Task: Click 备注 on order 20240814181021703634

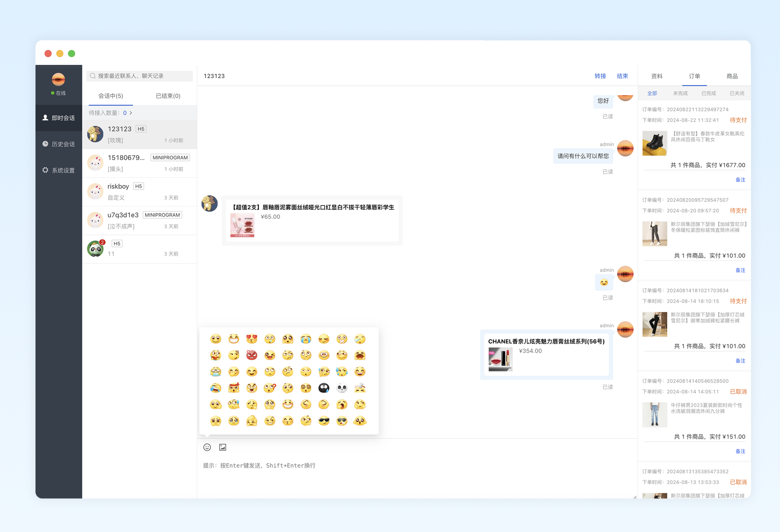Action: 740,361
